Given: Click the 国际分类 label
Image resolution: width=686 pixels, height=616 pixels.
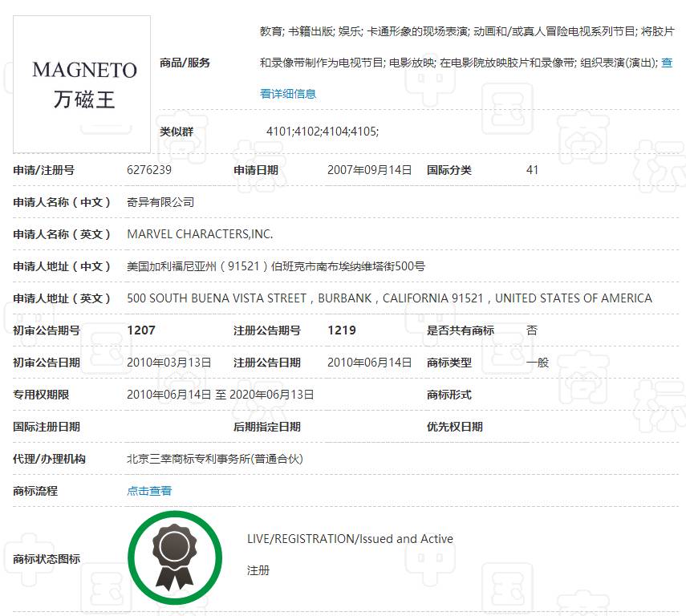Looking at the screenshot, I should click(x=449, y=170).
